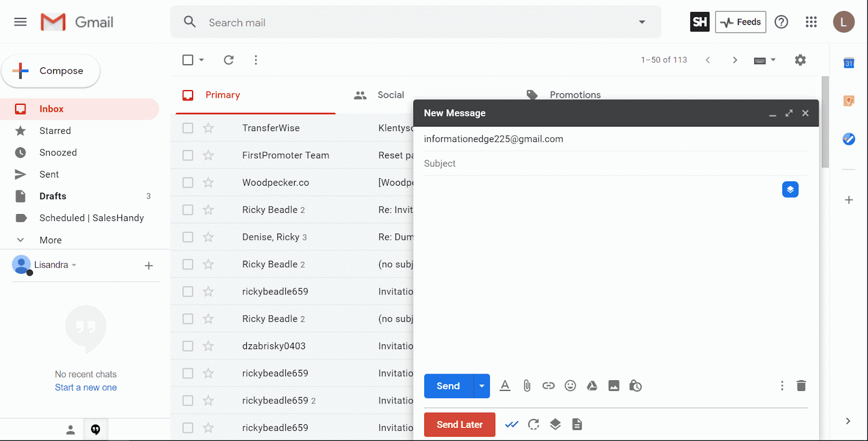The height and width of the screenshot is (441, 868).
Task: Go to the older page of emails
Action: click(735, 60)
